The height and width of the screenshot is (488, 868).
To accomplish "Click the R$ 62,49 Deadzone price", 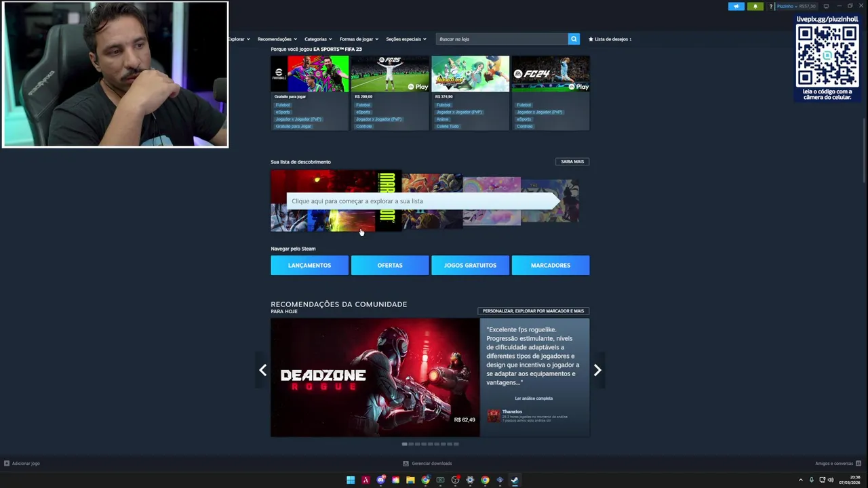I will pyautogui.click(x=465, y=420).
